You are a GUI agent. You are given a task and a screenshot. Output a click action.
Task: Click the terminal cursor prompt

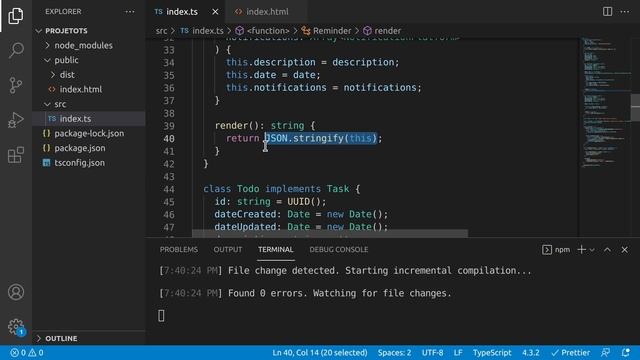pyautogui.click(x=161, y=316)
